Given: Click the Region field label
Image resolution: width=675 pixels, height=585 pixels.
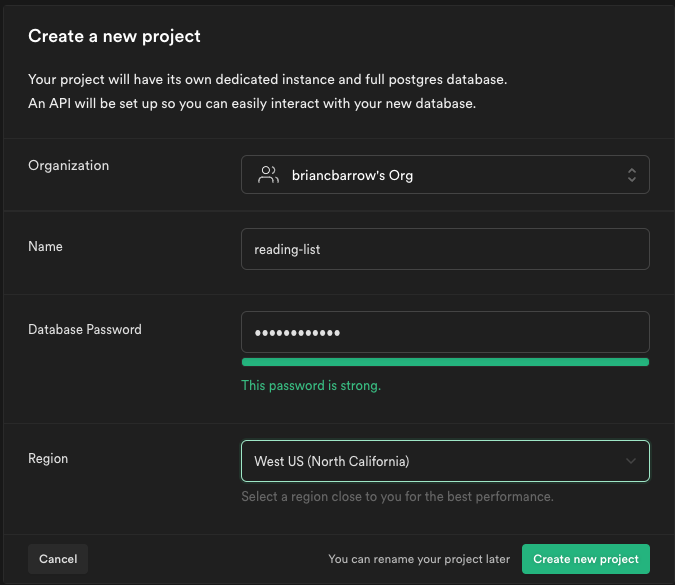Looking at the screenshot, I should (48, 458).
